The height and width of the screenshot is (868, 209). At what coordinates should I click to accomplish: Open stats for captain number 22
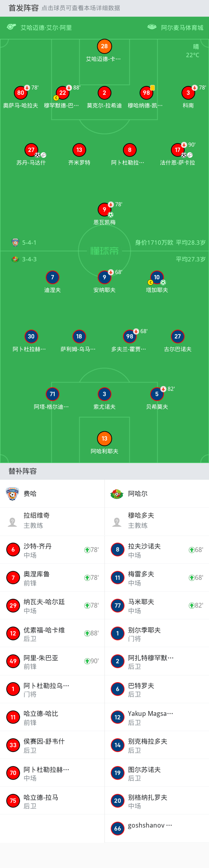[63, 93]
